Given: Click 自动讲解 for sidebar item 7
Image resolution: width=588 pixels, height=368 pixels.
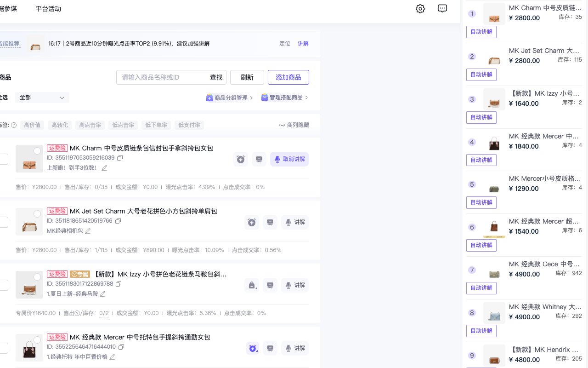Looking at the screenshot, I should coord(481,288).
